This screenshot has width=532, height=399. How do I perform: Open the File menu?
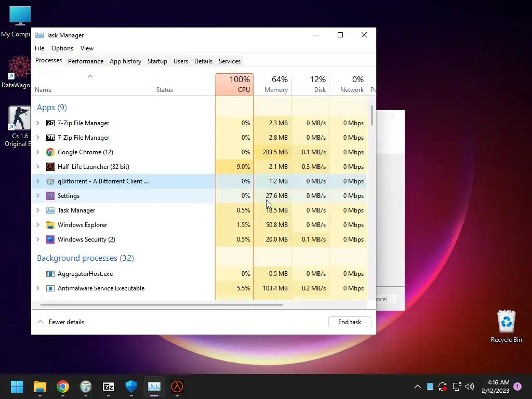39,48
